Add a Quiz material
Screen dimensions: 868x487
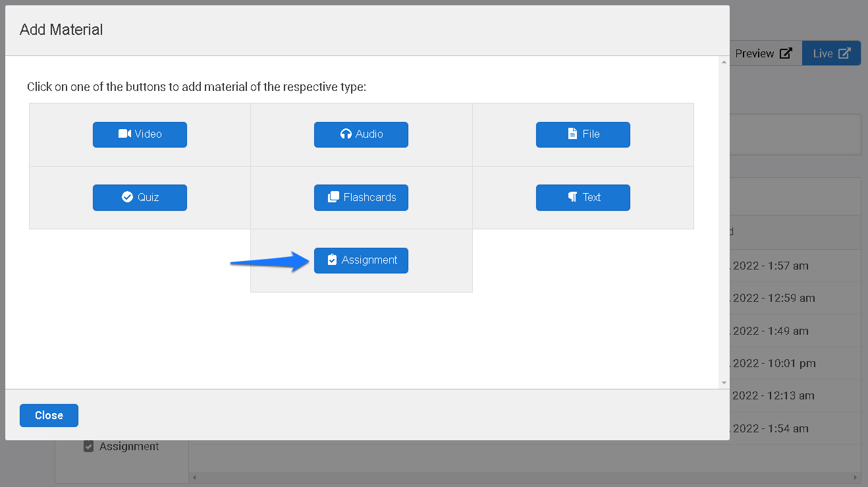click(x=140, y=198)
